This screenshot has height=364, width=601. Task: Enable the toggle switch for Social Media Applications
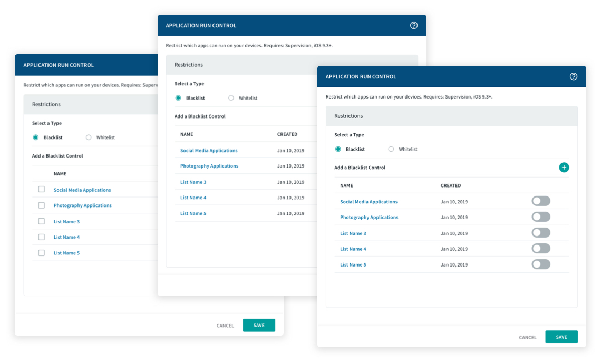(541, 201)
